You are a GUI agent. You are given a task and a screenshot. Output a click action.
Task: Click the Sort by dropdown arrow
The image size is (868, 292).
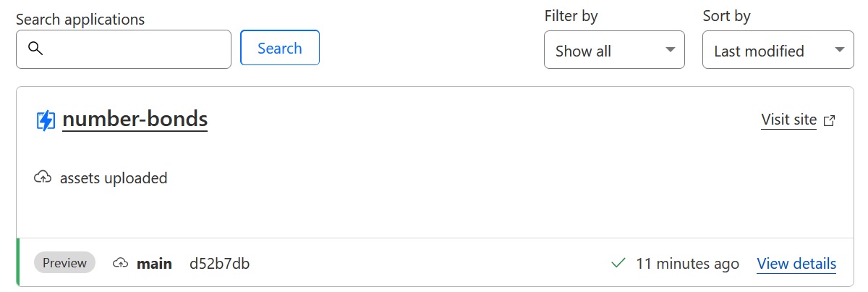(x=839, y=50)
